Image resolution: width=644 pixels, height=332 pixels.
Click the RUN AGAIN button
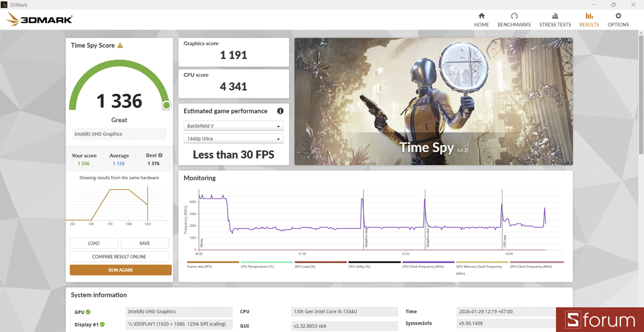(120, 270)
